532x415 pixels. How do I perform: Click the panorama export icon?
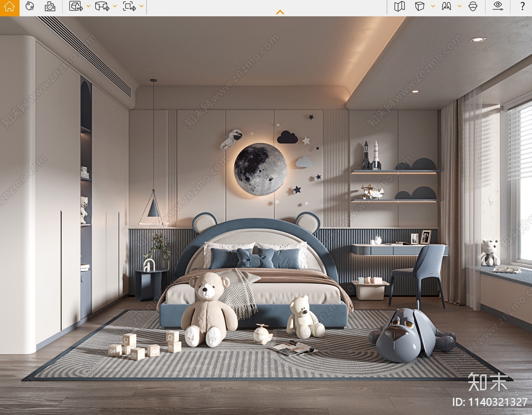click(x=102, y=6)
